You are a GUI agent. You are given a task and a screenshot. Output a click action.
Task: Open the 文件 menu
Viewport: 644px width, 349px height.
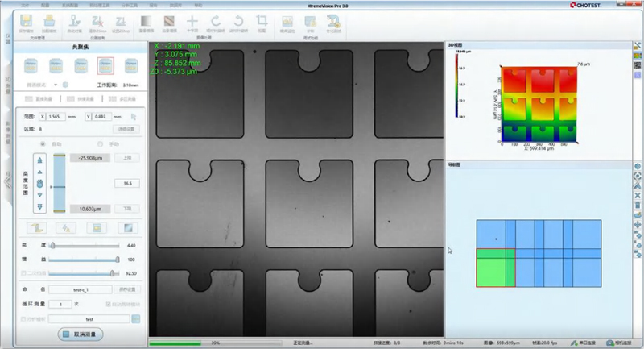[x=25, y=4]
